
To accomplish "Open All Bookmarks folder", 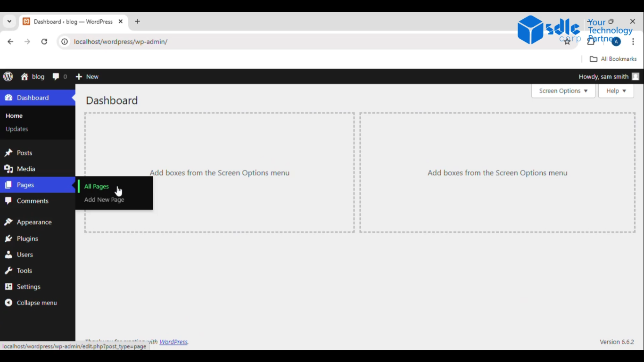I will pyautogui.click(x=613, y=59).
